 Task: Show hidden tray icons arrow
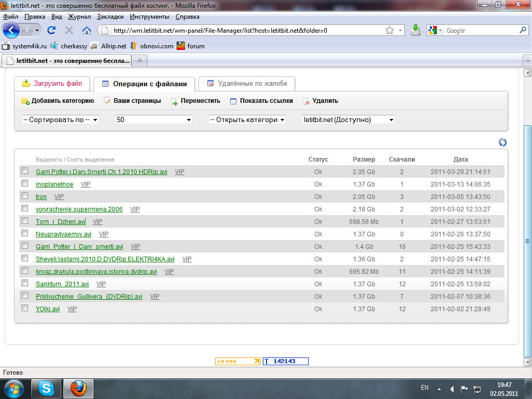440,389
